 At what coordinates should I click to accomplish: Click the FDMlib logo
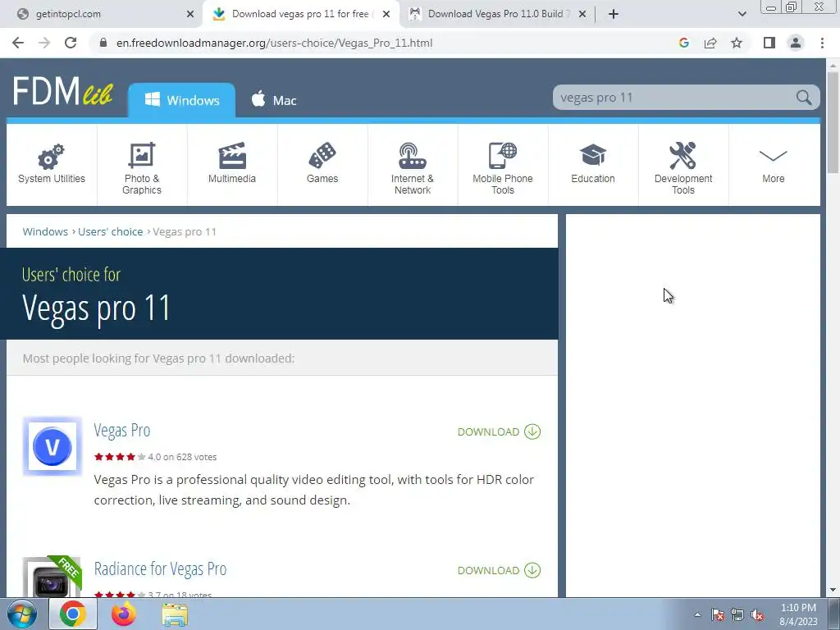point(62,91)
